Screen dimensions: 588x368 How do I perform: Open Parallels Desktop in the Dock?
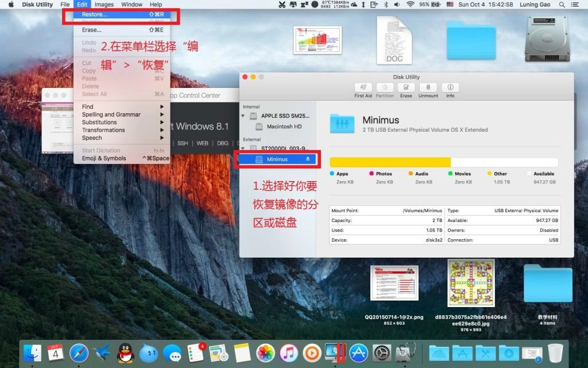335,354
